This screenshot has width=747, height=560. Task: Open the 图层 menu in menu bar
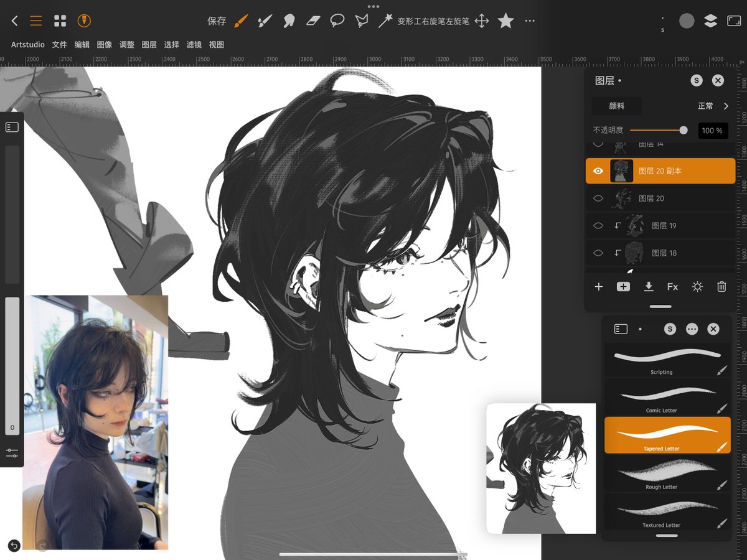(149, 45)
